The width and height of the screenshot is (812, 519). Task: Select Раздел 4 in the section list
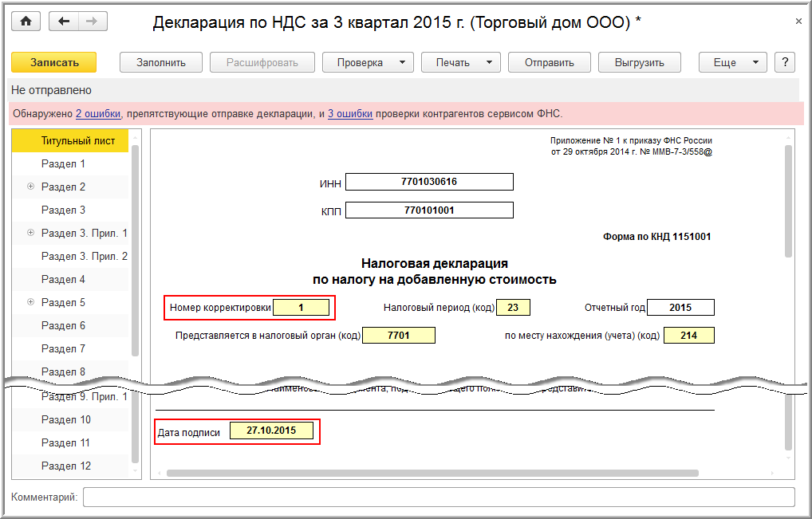pos(70,279)
